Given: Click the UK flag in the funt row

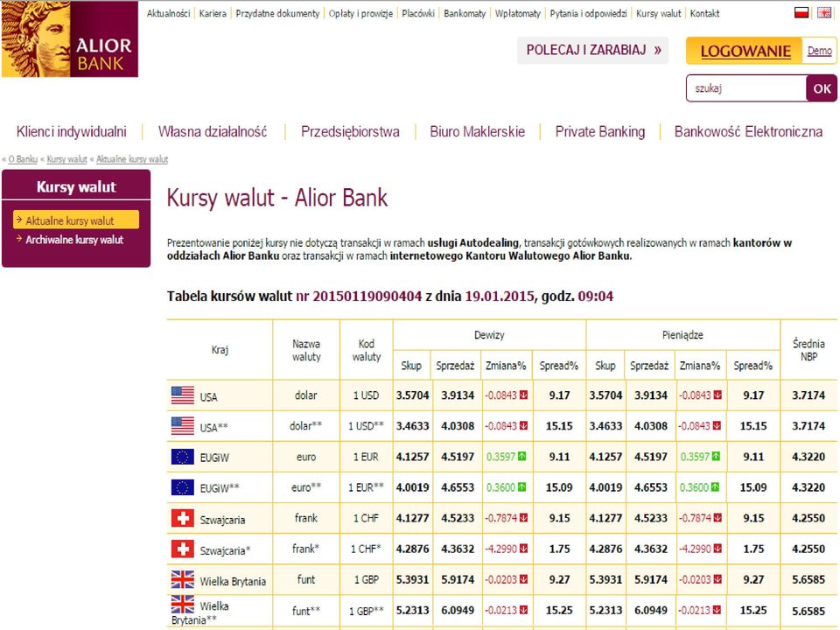Looking at the screenshot, I should [183, 579].
